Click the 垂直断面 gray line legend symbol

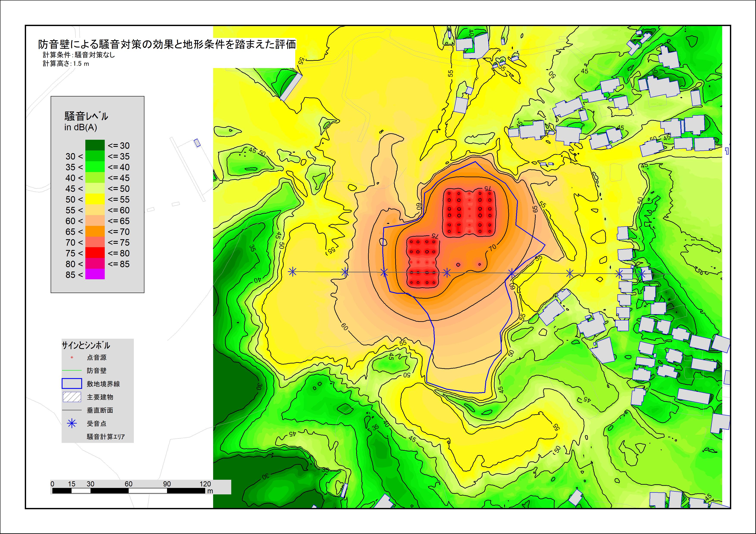(x=72, y=410)
